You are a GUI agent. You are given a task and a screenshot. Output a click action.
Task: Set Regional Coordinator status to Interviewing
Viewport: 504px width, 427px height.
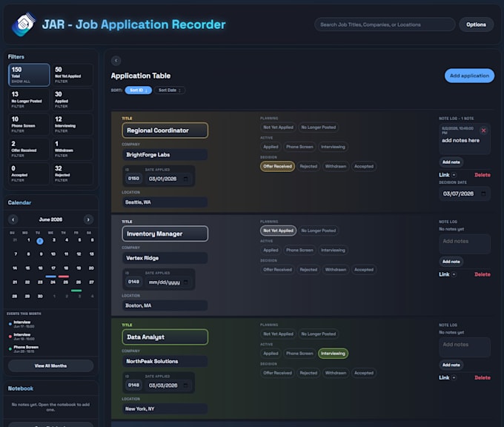click(333, 147)
